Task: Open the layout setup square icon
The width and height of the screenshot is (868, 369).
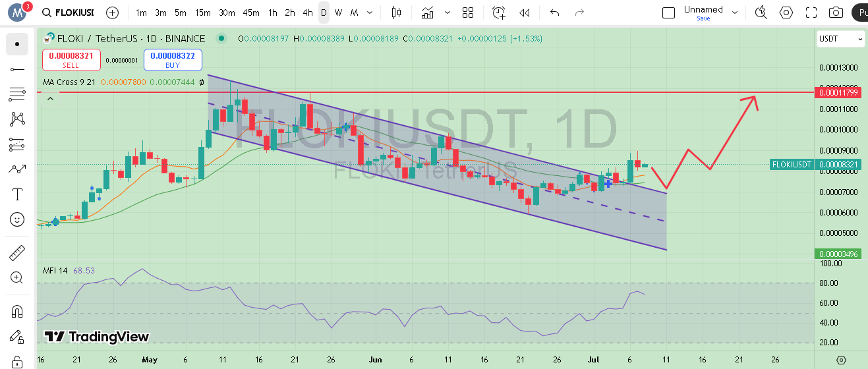Action: 668,13
